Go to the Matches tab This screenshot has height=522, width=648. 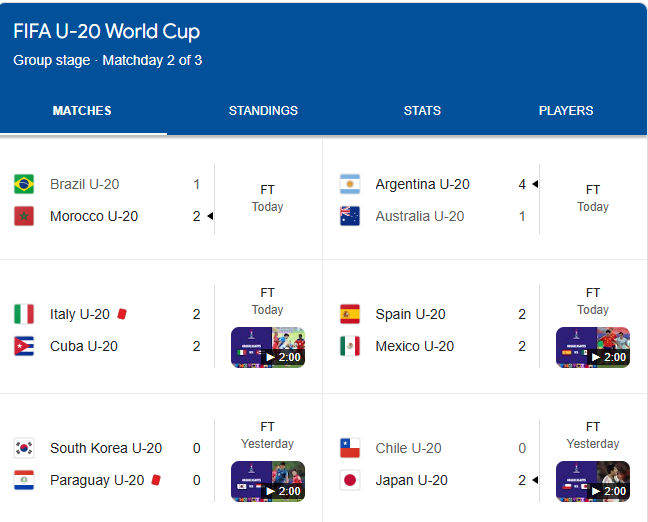pos(82,111)
